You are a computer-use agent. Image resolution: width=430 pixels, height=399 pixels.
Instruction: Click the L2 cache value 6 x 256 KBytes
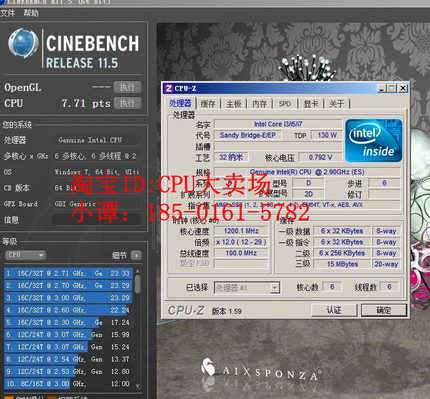click(x=342, y=253)
